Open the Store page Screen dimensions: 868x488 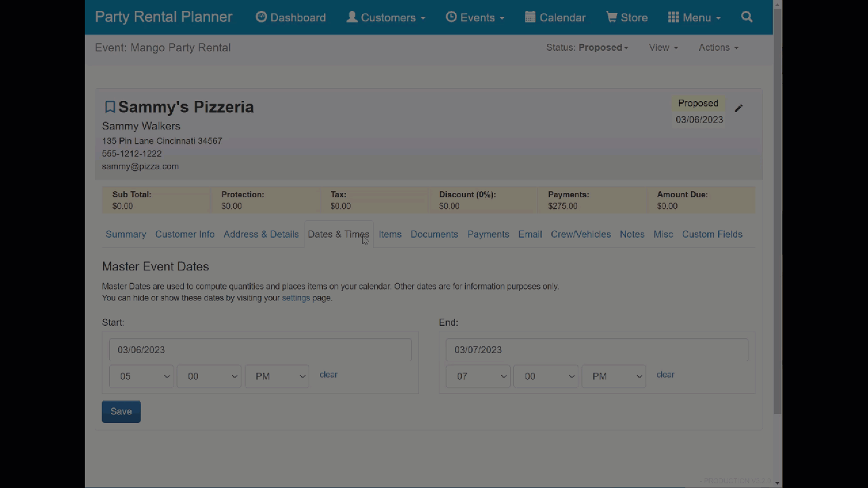tap(627, 18)
